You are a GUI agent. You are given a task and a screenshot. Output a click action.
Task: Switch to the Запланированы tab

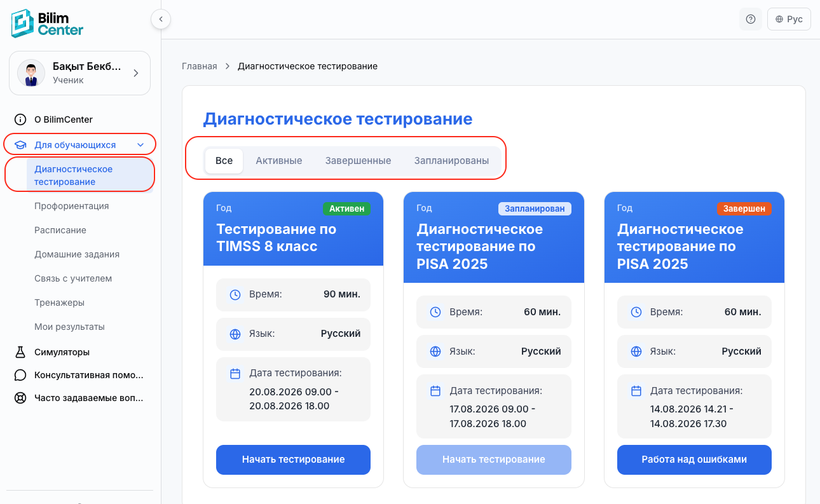(452, 161)
